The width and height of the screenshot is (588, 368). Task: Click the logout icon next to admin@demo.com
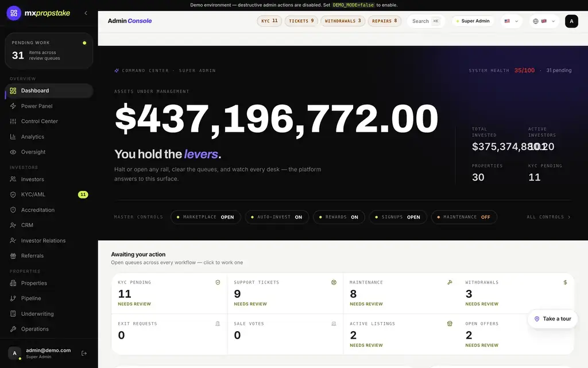click(84, 353)
